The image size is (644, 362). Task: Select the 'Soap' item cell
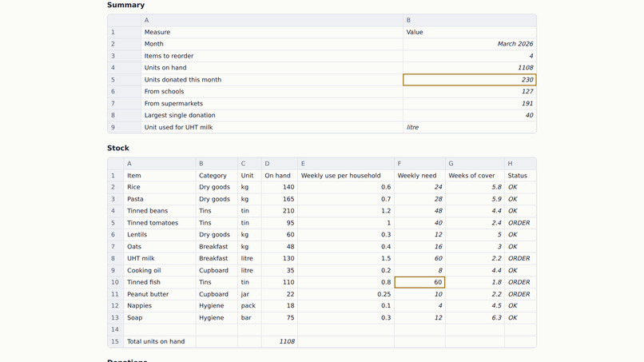point(160,317)
